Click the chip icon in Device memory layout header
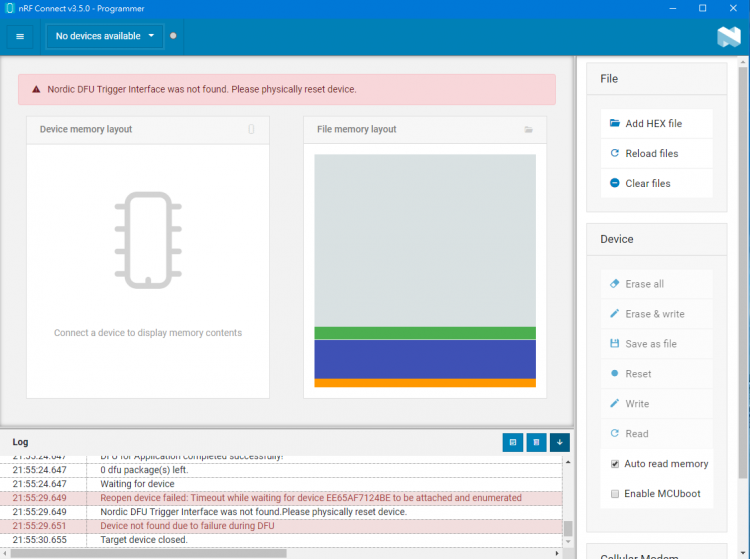The height and width of the screenshot is (559, 750). (x=251, y=130)
